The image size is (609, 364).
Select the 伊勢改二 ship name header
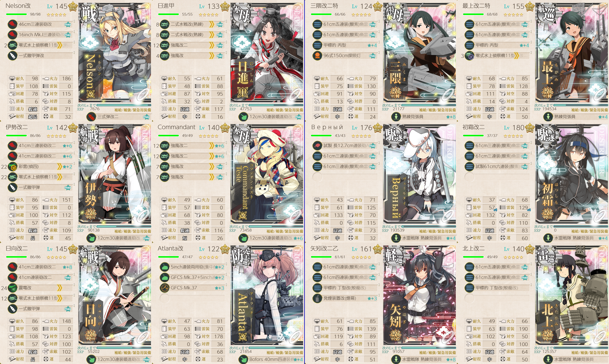[x=17, y=127]
